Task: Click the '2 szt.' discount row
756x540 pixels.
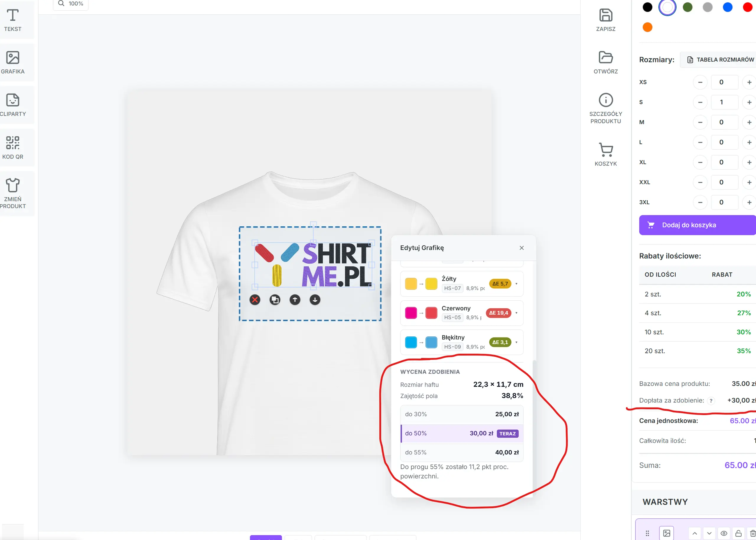Action: pos(698,294)
